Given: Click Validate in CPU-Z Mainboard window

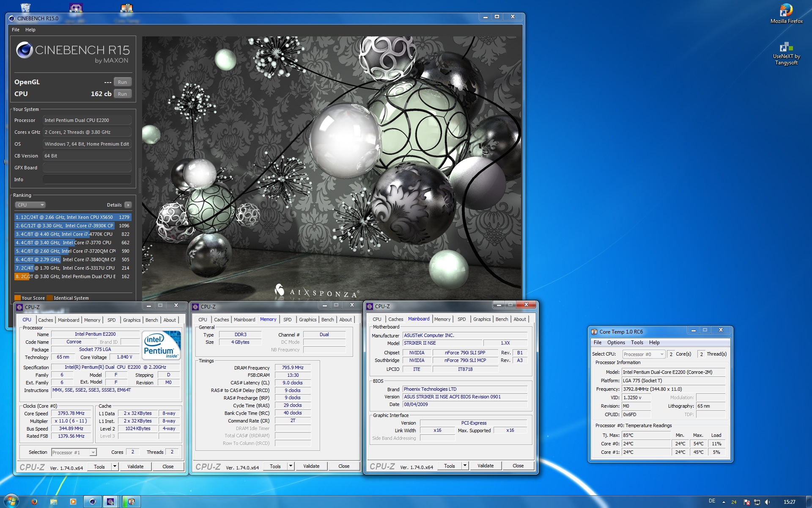Looking at the screenshot, I should click(x=486, y=466).
